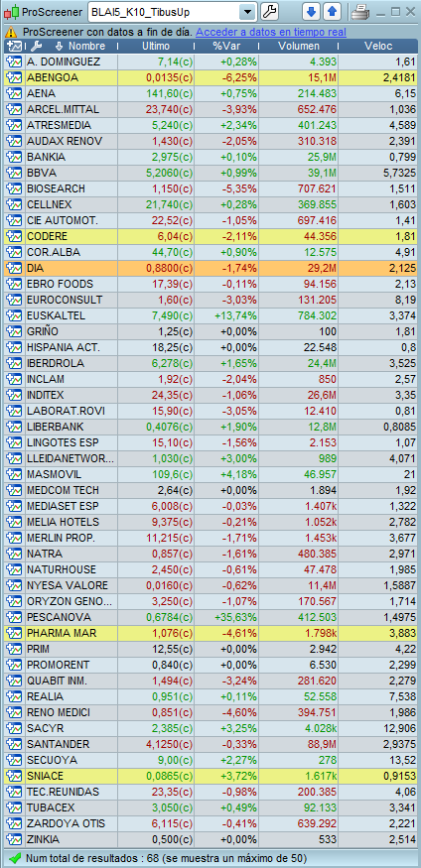This screenshot has height=868, width=421.
Task: Click the wrench icon in column header
Action: 36,47
